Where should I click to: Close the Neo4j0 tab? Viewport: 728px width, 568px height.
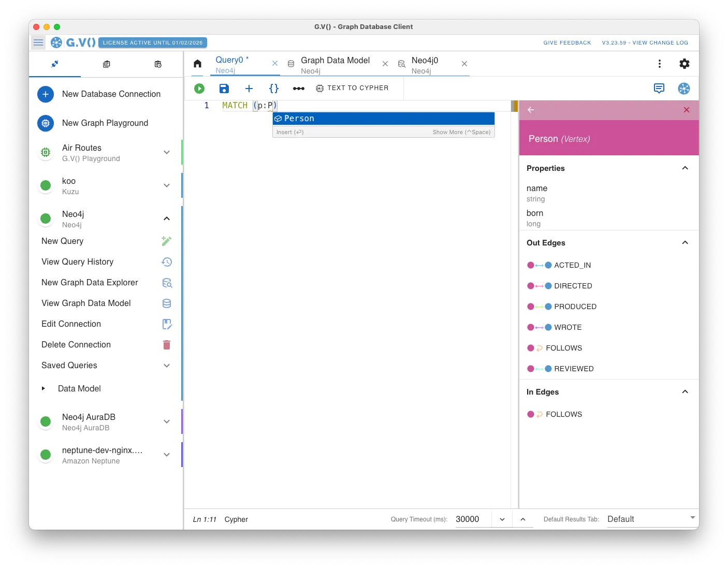pyautogui.click(x=464, y=64)
